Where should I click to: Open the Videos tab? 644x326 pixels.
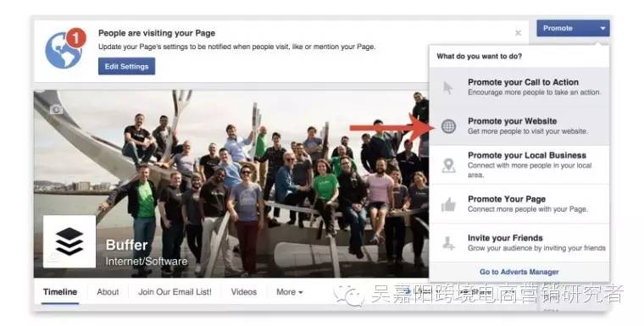point(243,292)
